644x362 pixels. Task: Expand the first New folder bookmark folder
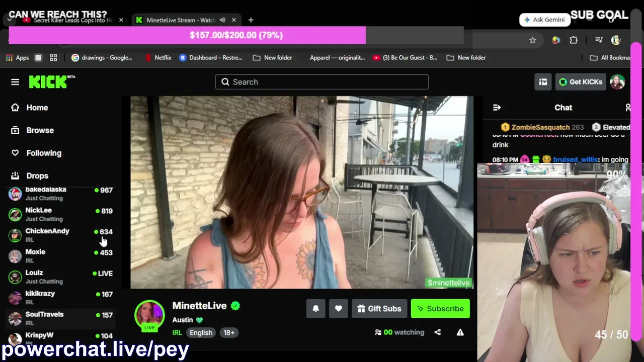272,58
